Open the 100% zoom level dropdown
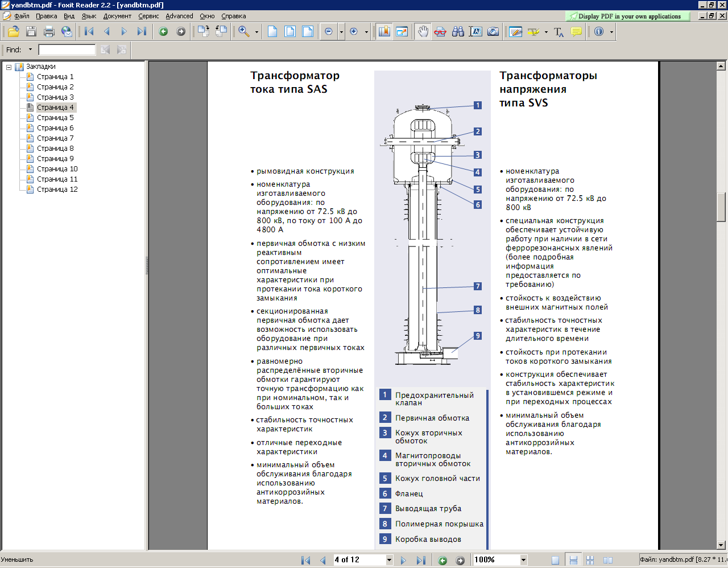The height and width of the screenshot is (568, 728). [524, 560]
